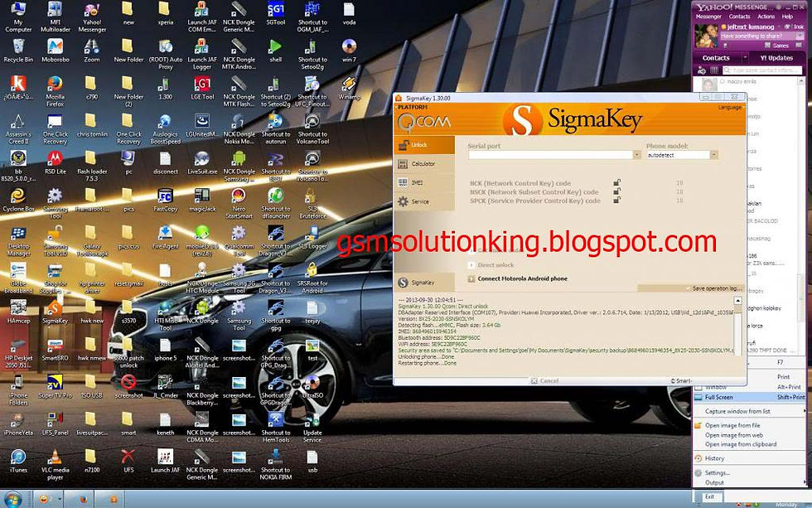The height and width of the screenshot is (508, 812).
Task: Open the Super TV Pro desktop icon
Action: pyautogui.click(x=55, y=387)
